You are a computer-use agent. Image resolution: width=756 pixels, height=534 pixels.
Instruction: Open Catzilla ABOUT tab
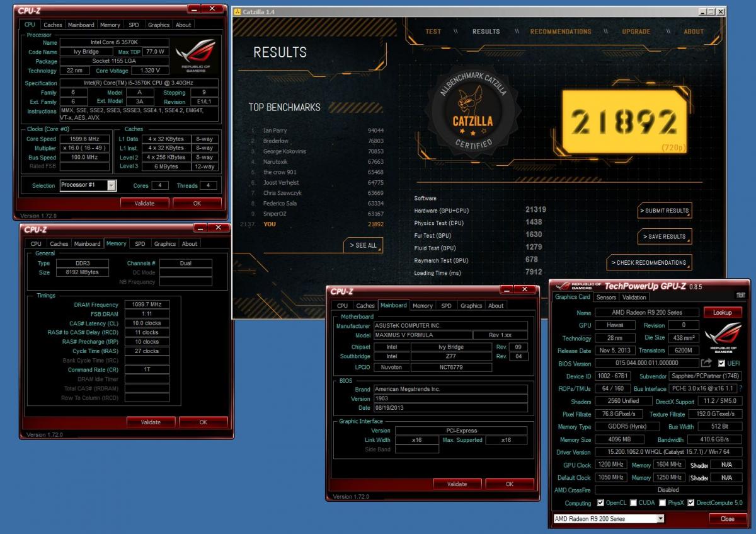click(x=694, y=32)
